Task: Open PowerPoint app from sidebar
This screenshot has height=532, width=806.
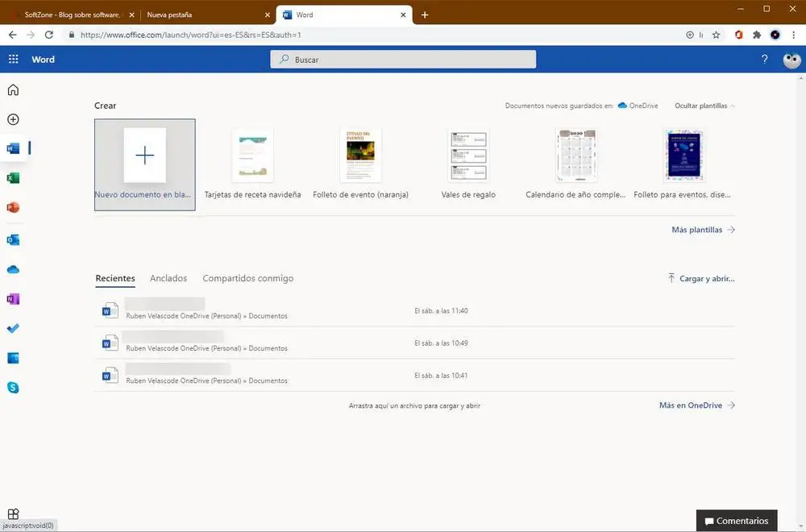Action: [x=14, y=208]
